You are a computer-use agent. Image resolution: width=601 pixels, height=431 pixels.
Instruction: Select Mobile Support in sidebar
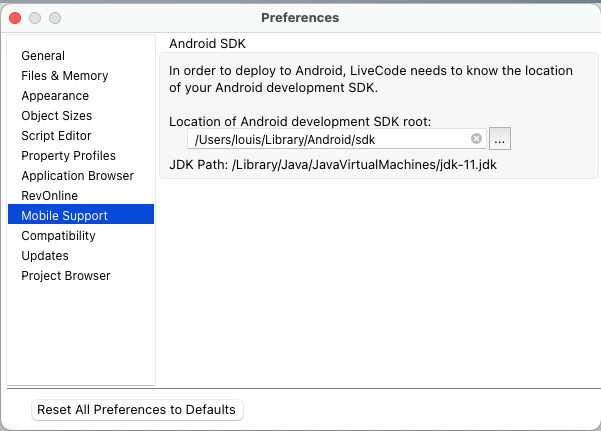click(x=64, y=216)
